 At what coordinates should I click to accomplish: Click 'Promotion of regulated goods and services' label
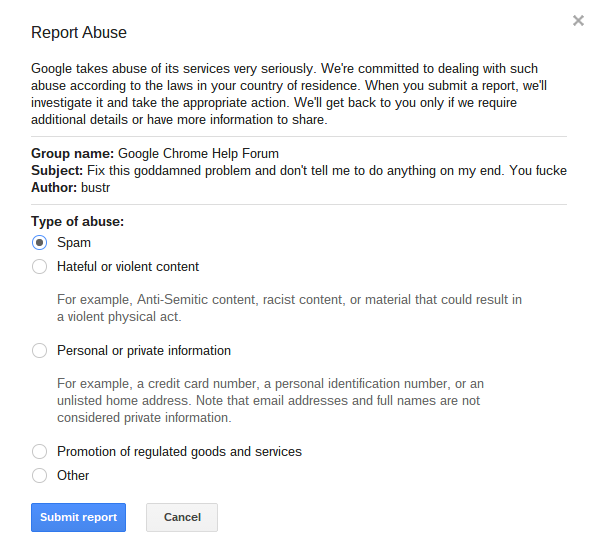pyautogui.click(x=180, y=452)
